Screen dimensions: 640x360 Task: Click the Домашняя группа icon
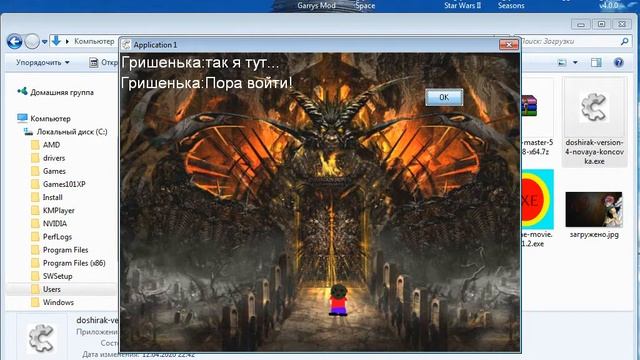tap(22, 91)
